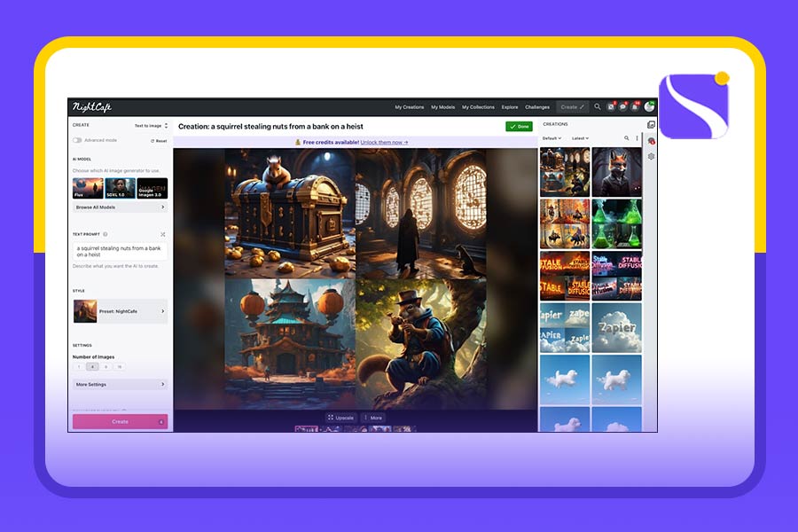This screenshot has width=798, height=532.
Task: Click the search magnifier in top navigation
Action: (598, 106)
